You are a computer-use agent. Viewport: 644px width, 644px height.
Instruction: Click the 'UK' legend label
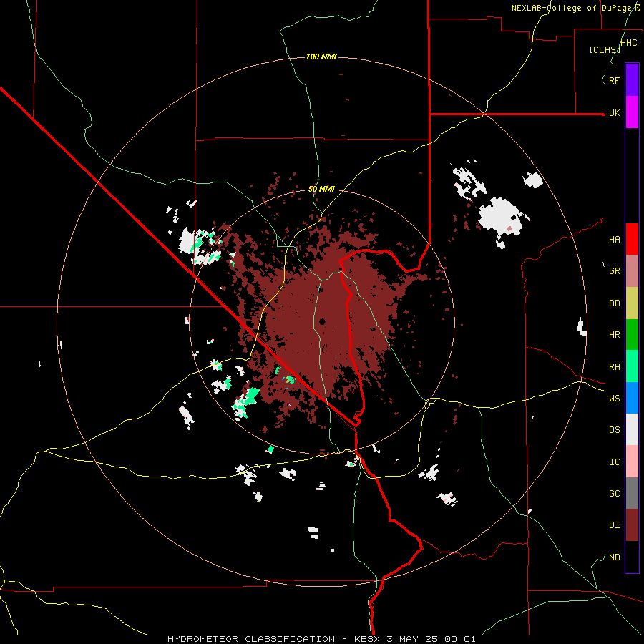pyautogui.click(x=615, y=112)
